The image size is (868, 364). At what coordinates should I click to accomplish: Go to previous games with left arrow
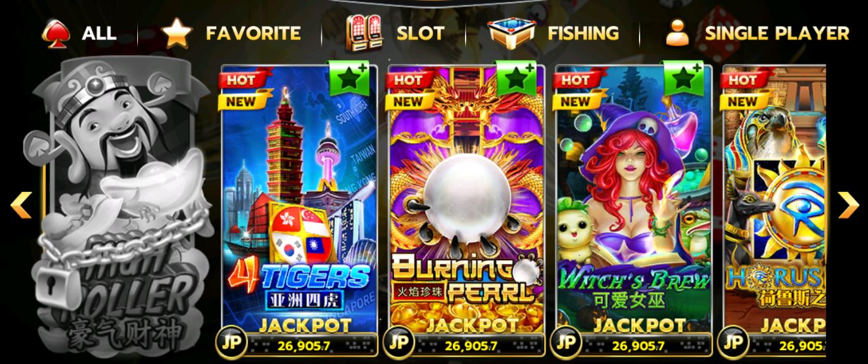(22, 204)
